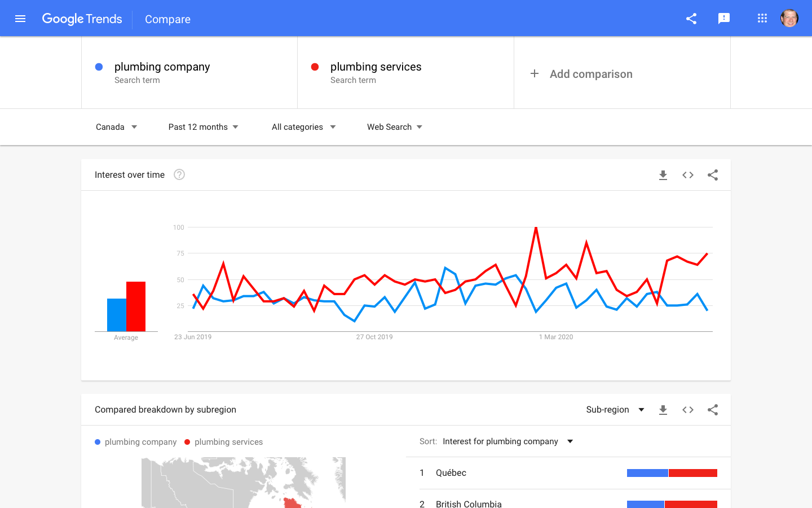Open the Canada region dropdown
812x508 pixels.
point(116,127)
